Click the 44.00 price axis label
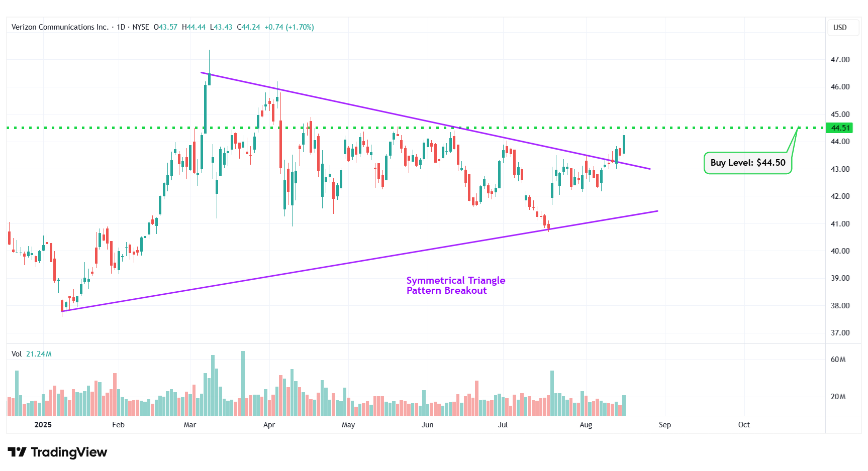The height and width of the screenshot is (471, 868). pyautogui.click(x=840, y=142)
